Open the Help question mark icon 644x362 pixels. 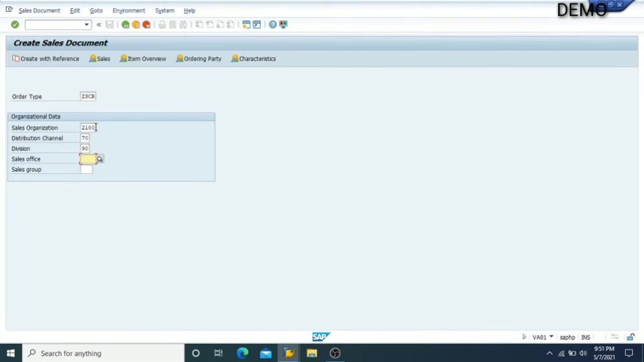273,25
